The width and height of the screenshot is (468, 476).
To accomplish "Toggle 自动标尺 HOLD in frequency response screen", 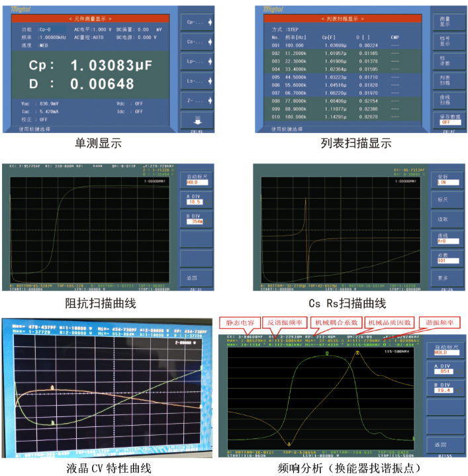I will tap(446, 350).
